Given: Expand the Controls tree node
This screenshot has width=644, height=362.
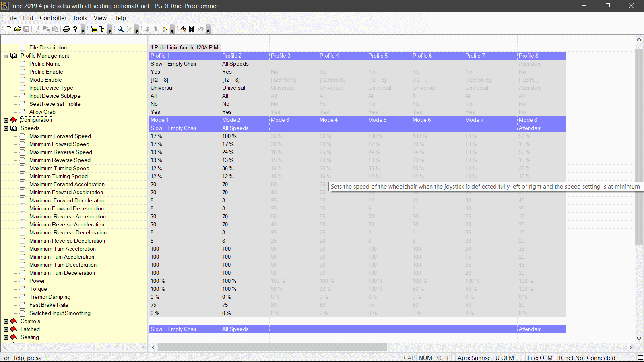Looking at the screenshot, I should [x=6, y=321].
